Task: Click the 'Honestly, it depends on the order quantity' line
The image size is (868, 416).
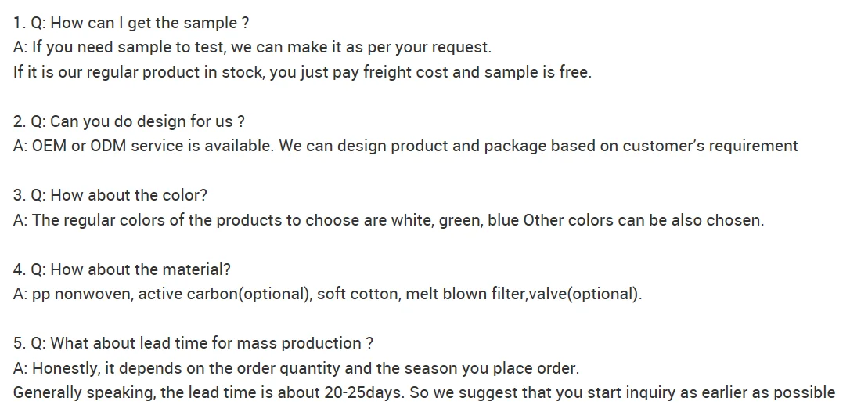Action: pos(296,367)
